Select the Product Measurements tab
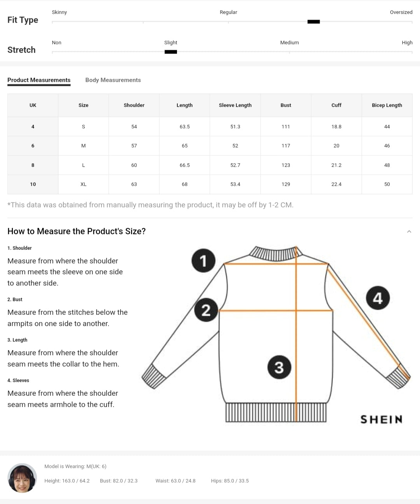The height and width of the screenshot is (504, 420). [x=39, y=80]
